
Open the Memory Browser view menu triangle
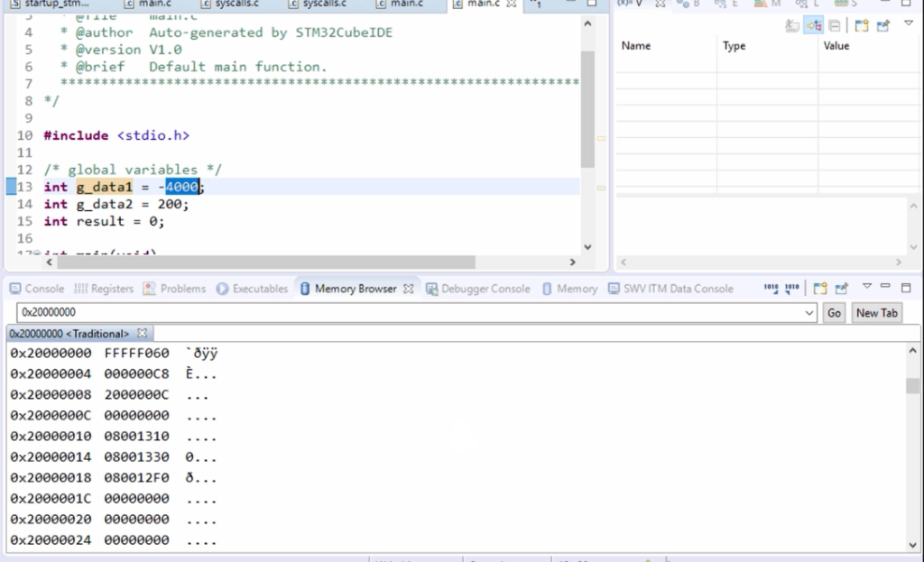867,286
